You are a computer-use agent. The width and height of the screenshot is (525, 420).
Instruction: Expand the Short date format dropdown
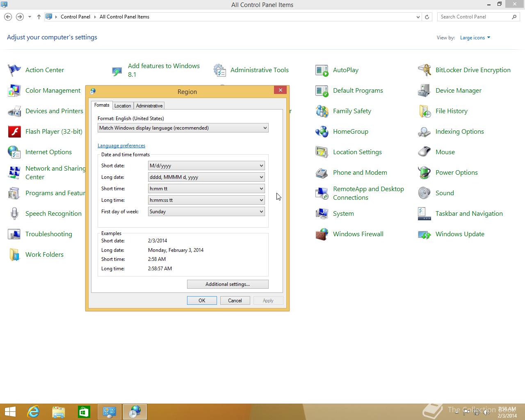coord(206,166)
